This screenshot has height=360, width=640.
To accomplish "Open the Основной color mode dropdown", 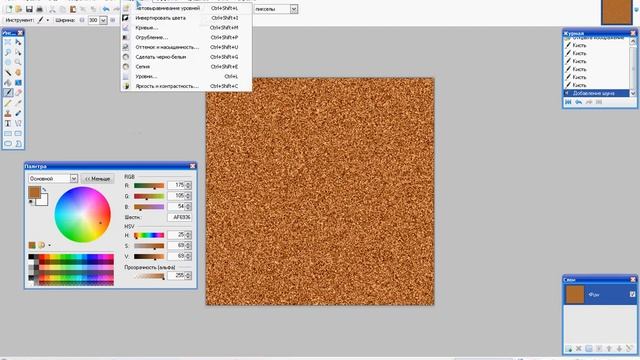I will tap(73, 179).
